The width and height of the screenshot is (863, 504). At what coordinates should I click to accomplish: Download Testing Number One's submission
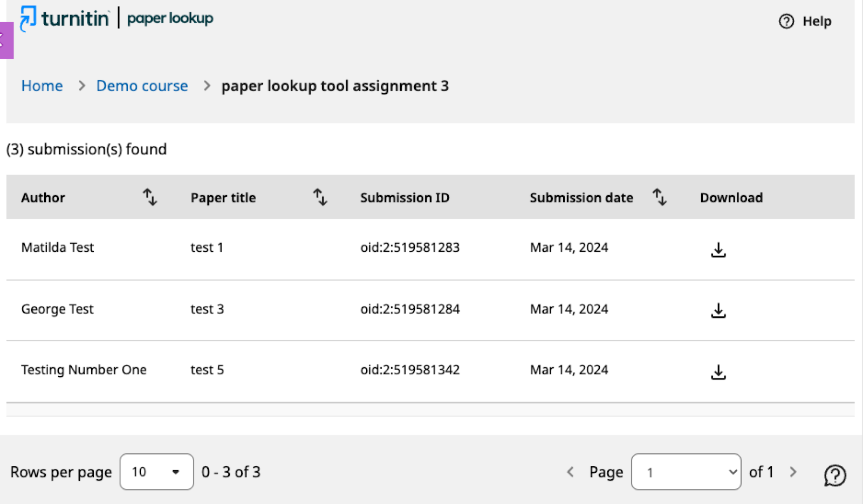718,372
